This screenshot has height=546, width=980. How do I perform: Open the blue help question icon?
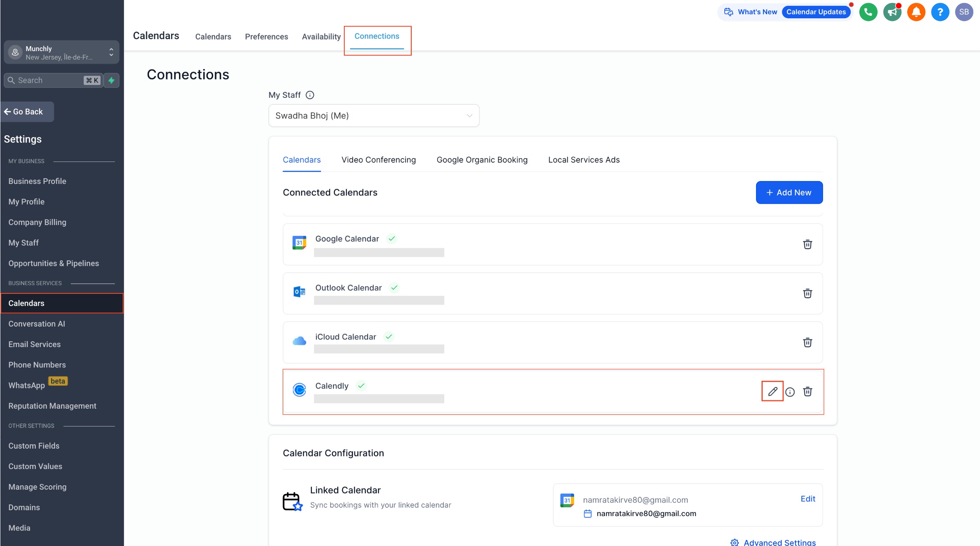[940, 12]
